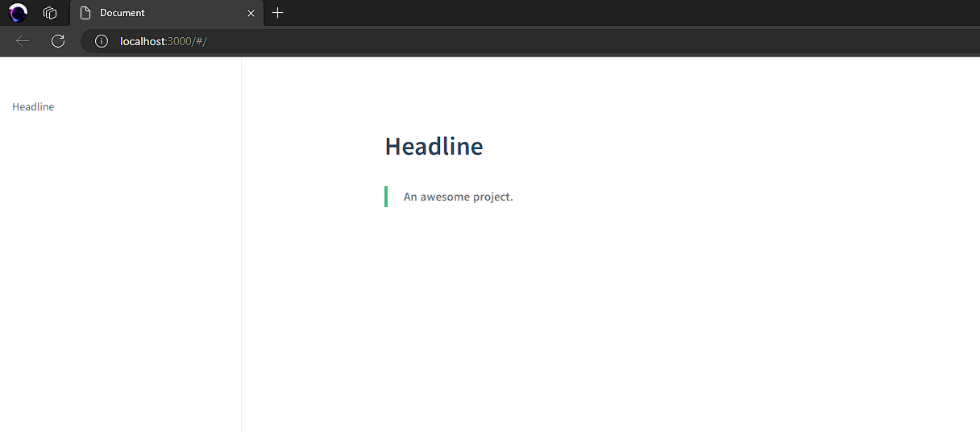Image resolution: width=980 pixels, height=432 pixels.
Task: Open the Headline link in sidebar
Action: (33, 107)
